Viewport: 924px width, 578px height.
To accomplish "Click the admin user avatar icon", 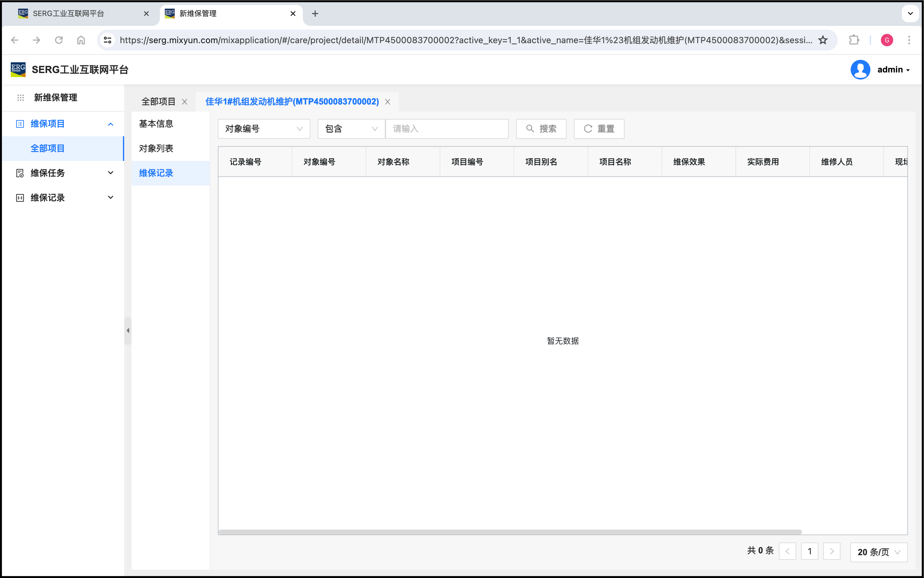I will (x=860, y=70).
